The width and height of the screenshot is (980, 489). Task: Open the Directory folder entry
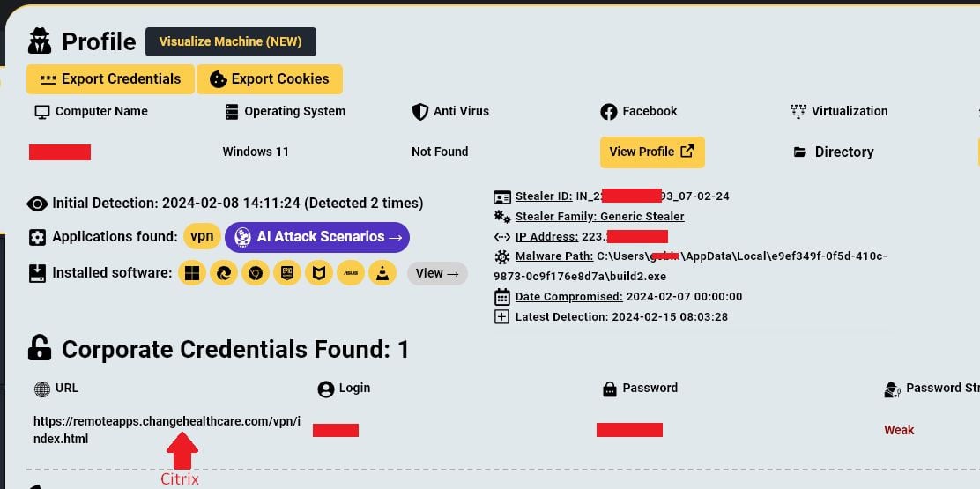coord(843,152)
